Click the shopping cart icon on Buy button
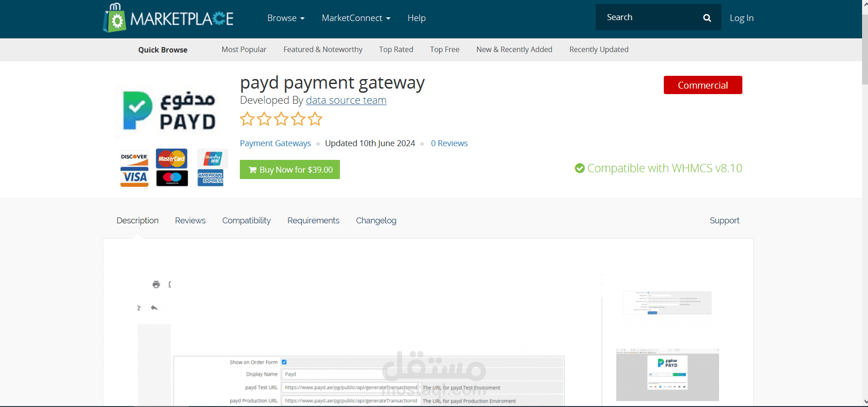Screen dimensions: 868x407 point(252,170)
